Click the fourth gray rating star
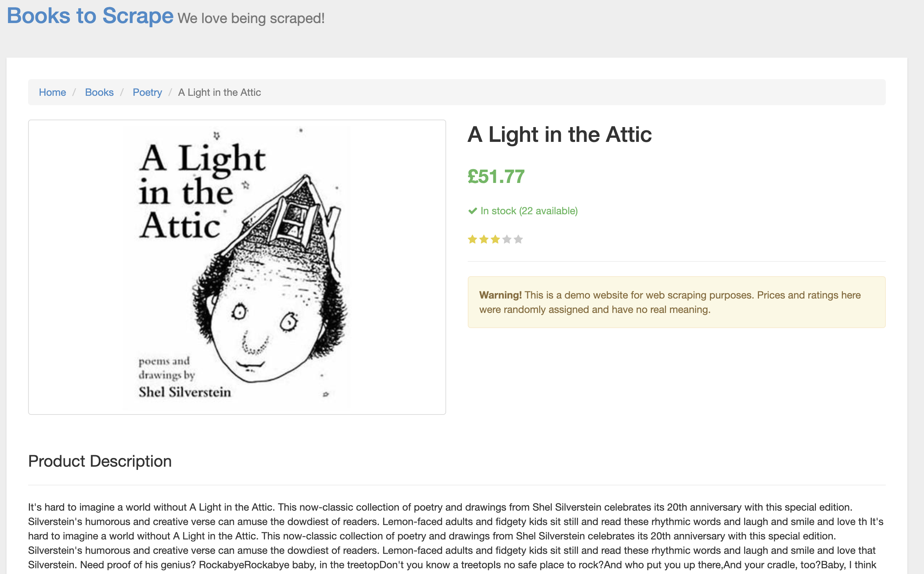924x574 pixels. pyautogui.click(x=507, y=239)
